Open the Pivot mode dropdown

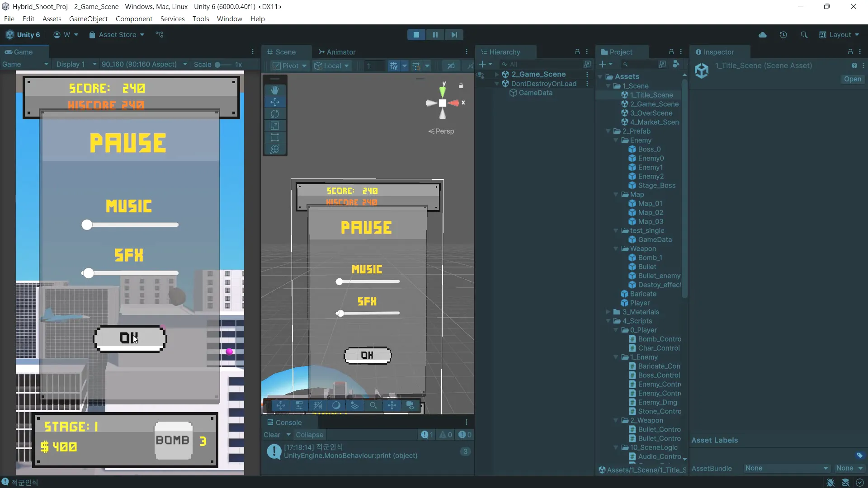tap(291, 66)
